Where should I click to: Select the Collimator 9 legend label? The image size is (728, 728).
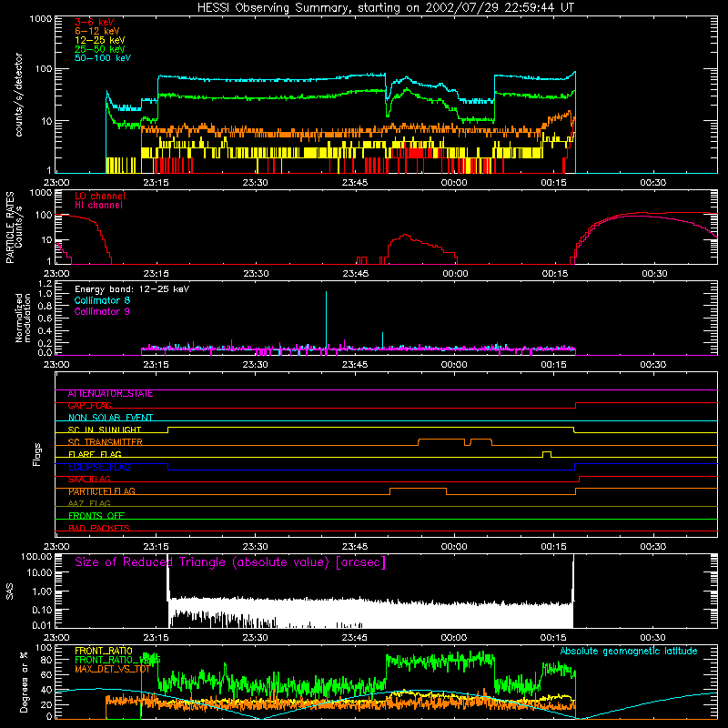[x=102, y=311]
